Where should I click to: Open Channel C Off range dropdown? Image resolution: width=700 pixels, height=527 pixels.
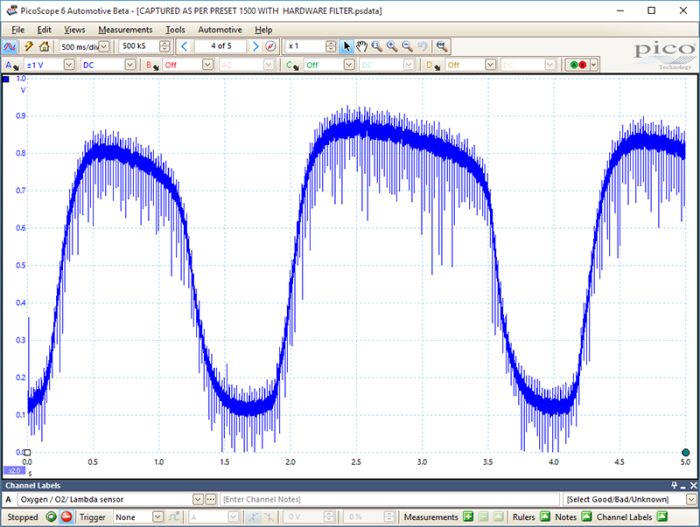coord(349,65)
